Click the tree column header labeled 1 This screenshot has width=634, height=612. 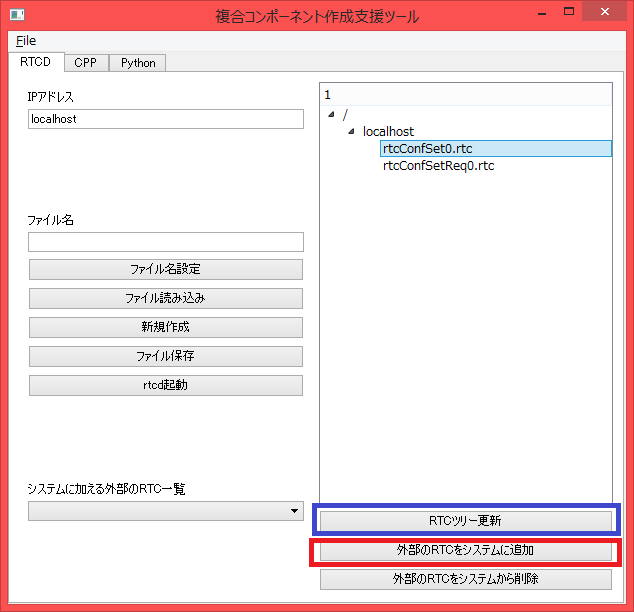coord(466,95)
